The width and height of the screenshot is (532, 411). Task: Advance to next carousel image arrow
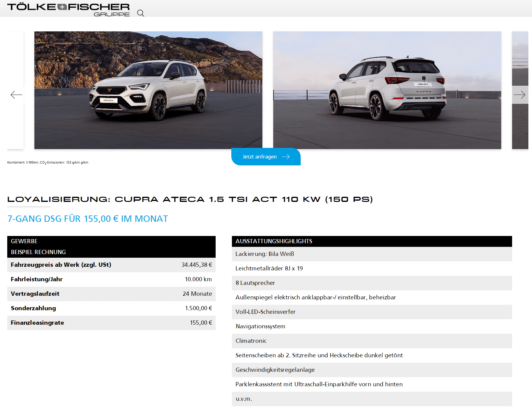pos(519,95)
